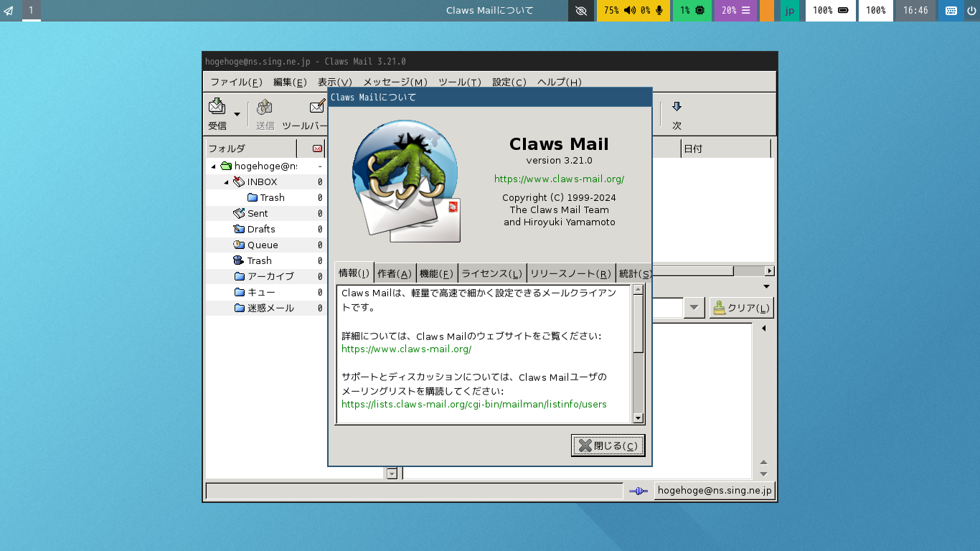Click the online/offline plug status icon
980x551 pixels.
638,491
